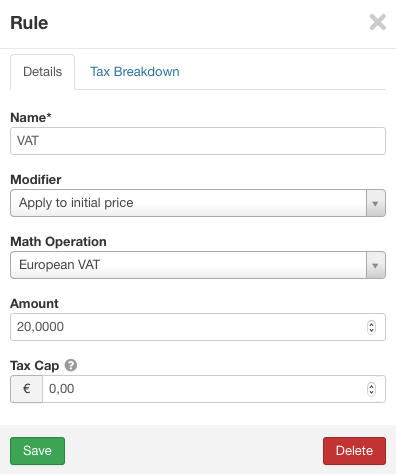Open the 'Apply to initial price' selector

[198, 203]
